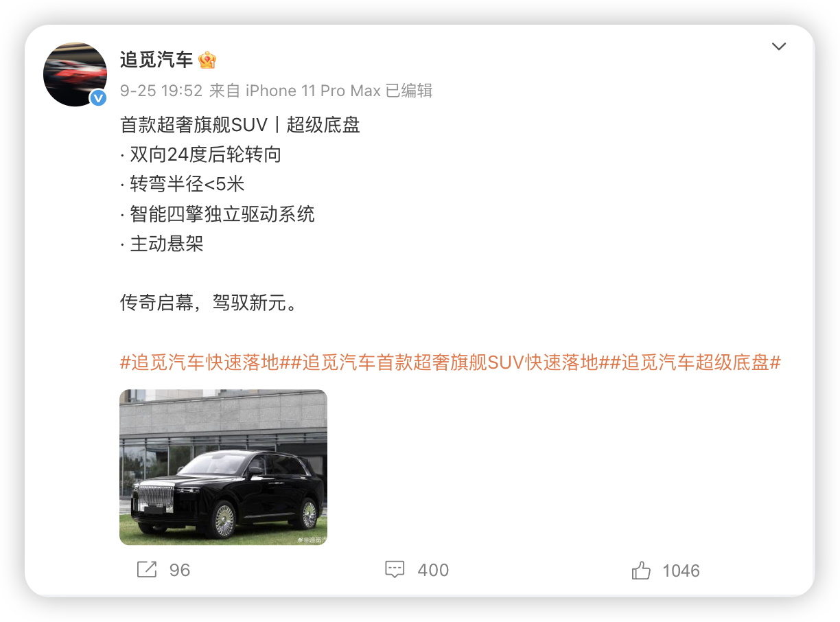Click the headline text 首款超奢旗舰SUV丨超级底盘
Image resolution: width=840 pixels, height=622 pixels.
[x=240, y=125]
